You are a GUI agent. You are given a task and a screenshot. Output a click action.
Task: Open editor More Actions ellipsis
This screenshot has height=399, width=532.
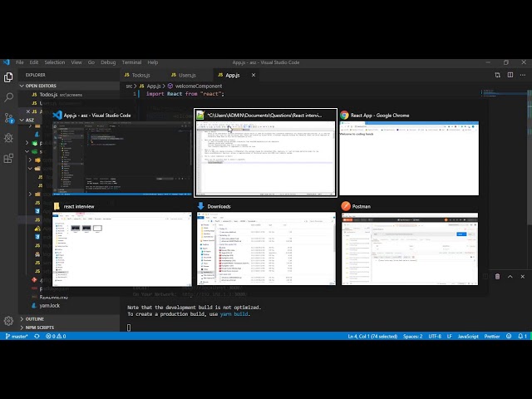[x=523, y=75]
